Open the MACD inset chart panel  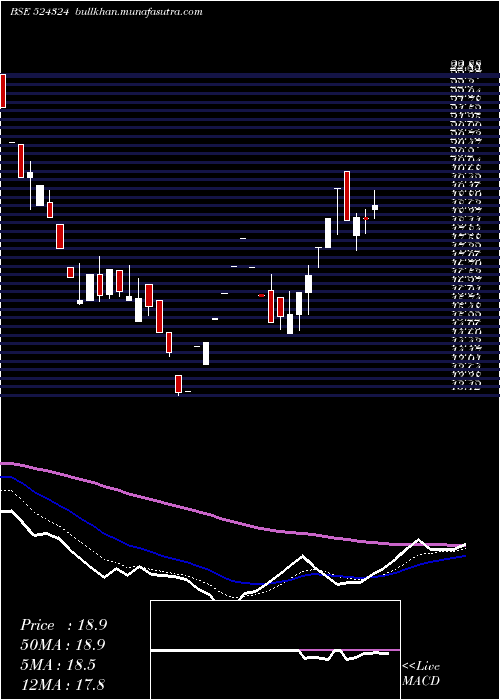tap(275, 650)
